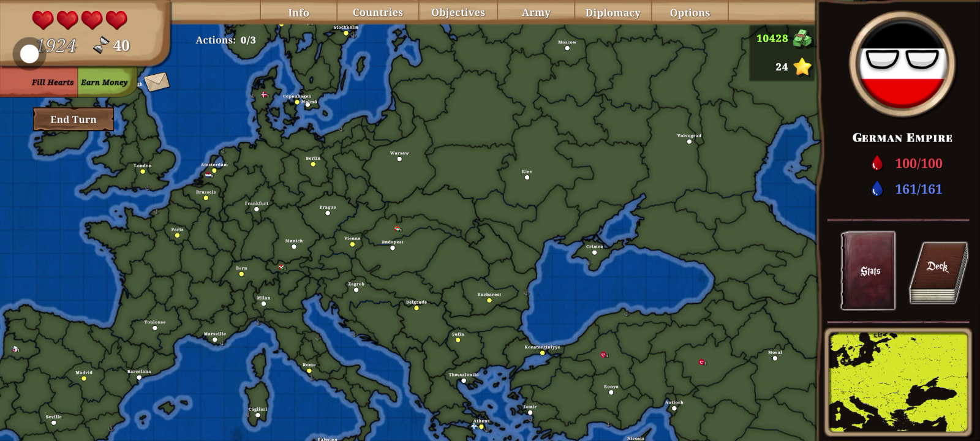
Task: Switch to the Objectives tab
Action: [458, 12]
